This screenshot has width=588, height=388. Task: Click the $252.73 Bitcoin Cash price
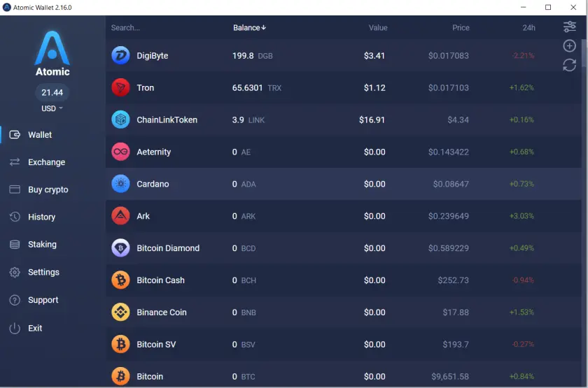point(454,280)
